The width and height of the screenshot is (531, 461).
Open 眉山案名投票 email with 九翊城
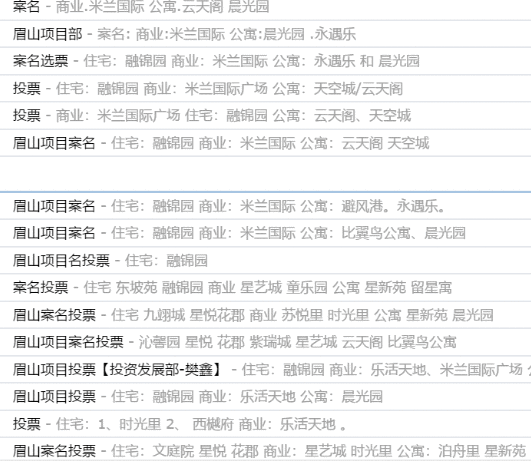pos(266,315)
